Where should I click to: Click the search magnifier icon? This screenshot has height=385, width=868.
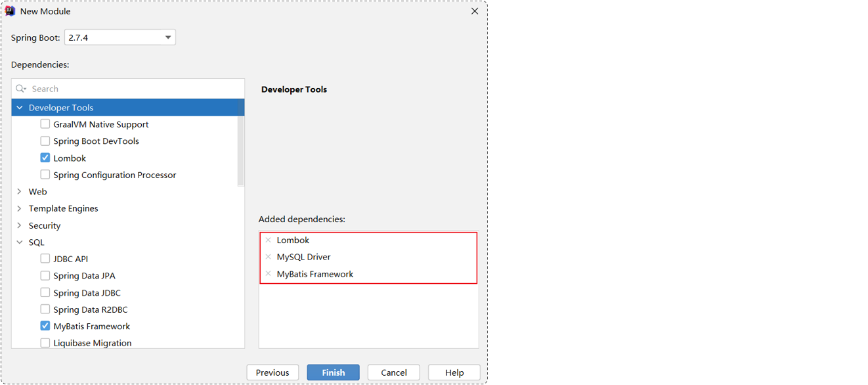pos(20,89)
